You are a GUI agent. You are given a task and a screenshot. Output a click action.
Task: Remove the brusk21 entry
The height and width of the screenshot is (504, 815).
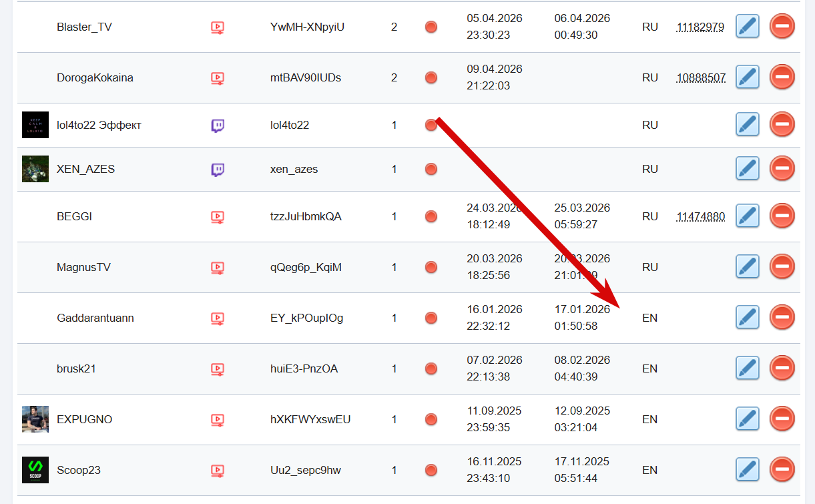pyautogui.click(x=782, y=368)
